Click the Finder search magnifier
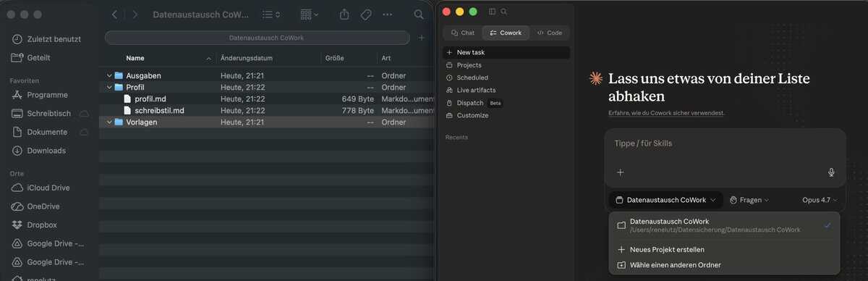The height and width of the screenshot is (281, 868). [x=419, y=14]
